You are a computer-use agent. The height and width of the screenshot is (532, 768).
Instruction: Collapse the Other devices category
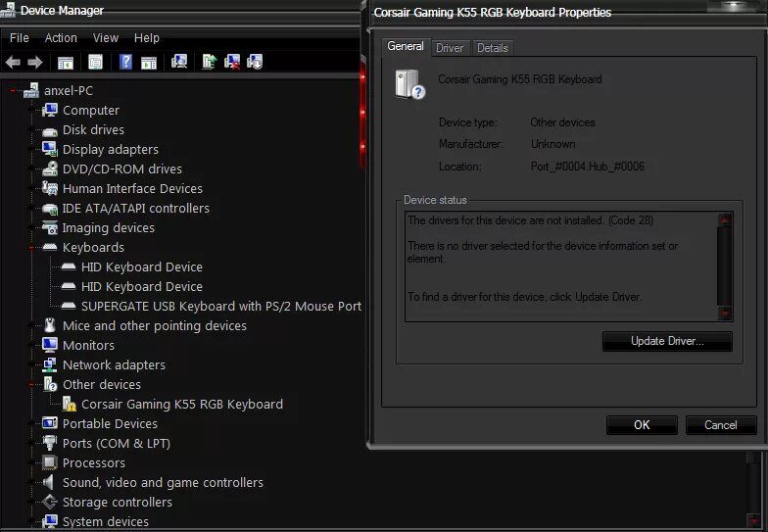tap(31, 384)
